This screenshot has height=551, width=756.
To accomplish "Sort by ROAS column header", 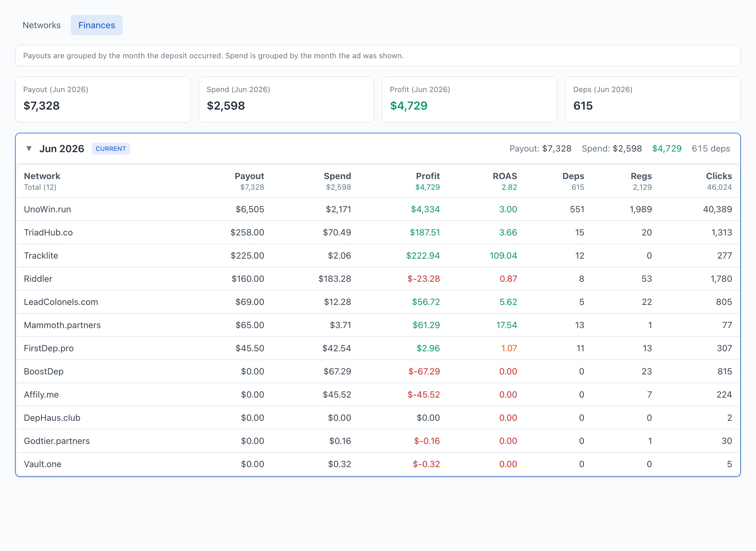I will click(x=505, y=176).
